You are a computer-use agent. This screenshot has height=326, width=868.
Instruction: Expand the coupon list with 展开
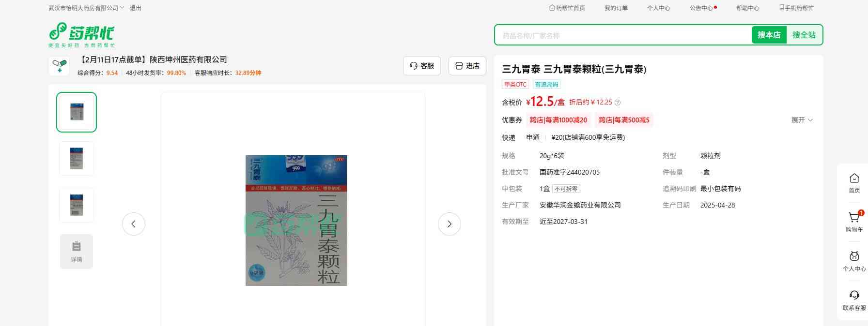coord(802,120)
